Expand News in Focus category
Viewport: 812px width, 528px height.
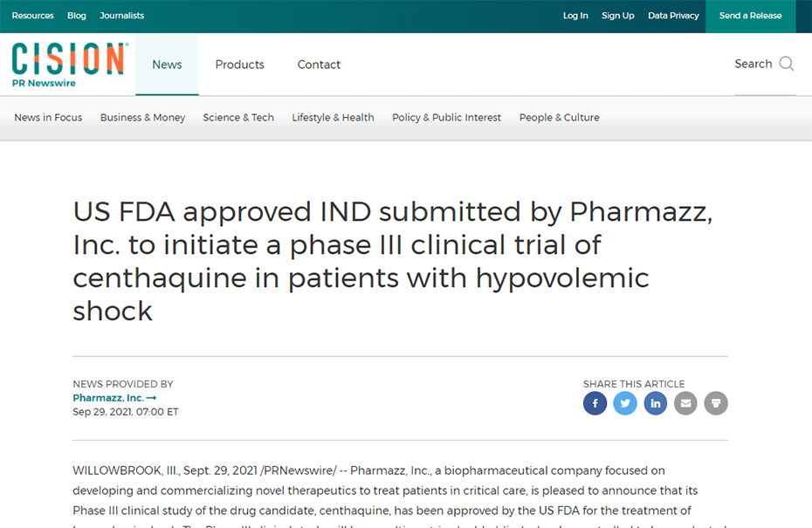point(48,118)
